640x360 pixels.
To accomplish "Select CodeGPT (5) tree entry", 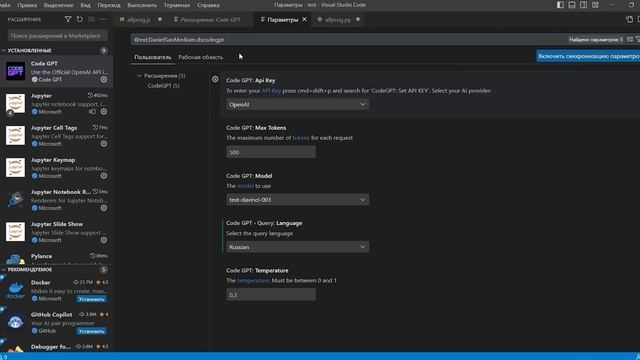I will tap(163, 86).
